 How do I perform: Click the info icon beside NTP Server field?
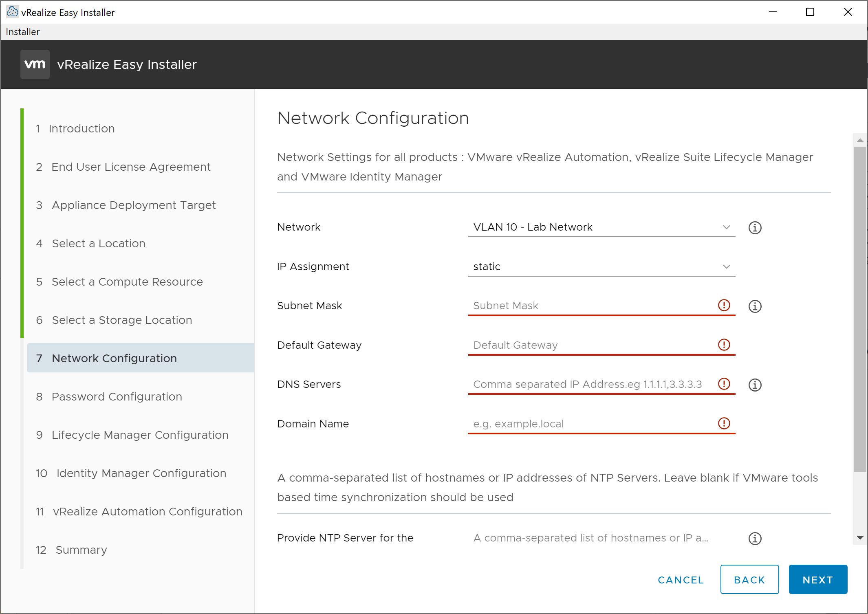[x=755, y=538]
